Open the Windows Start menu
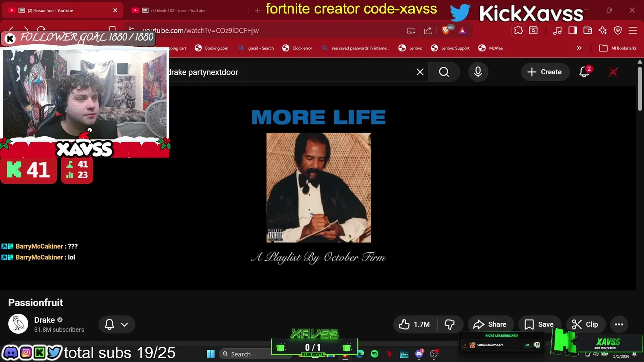Image resolution: width=644 pixels, height=362 pixels. [x=211, y=354]
